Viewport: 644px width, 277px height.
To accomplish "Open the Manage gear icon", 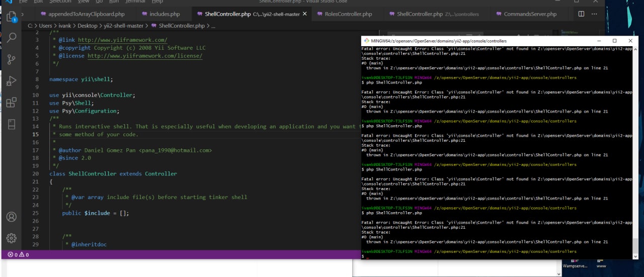I will tap(12, 238).
